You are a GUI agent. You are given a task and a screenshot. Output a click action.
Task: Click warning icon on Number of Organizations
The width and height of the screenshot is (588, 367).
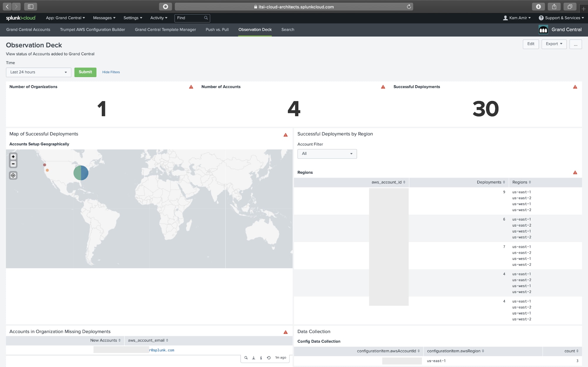(191, 87)
